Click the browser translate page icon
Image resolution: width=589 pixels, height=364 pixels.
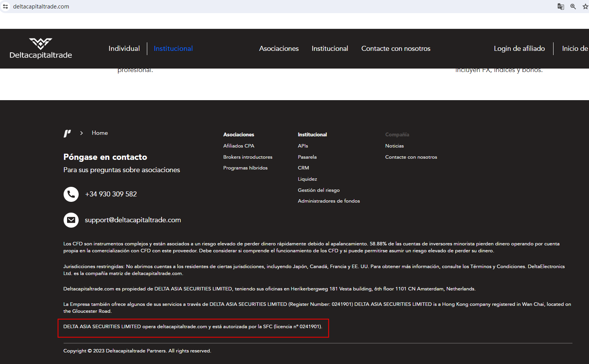coord(560,7)
